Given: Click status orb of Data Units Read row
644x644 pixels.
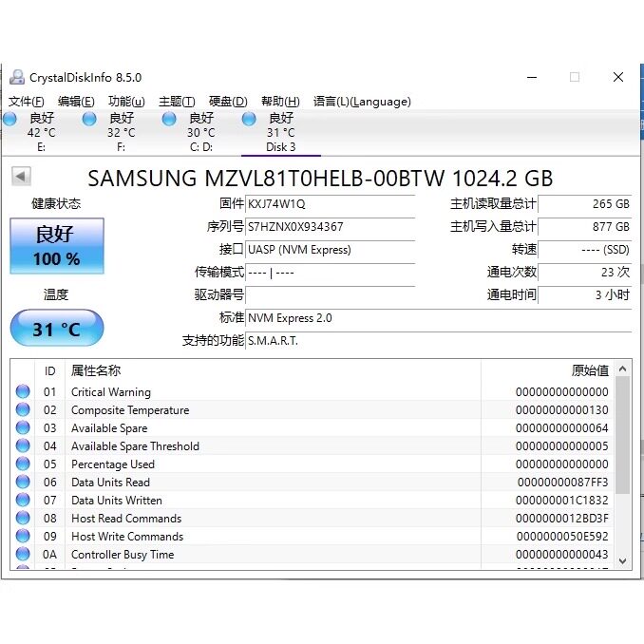Looking at the screenshot, I should [x=23, y=482].
